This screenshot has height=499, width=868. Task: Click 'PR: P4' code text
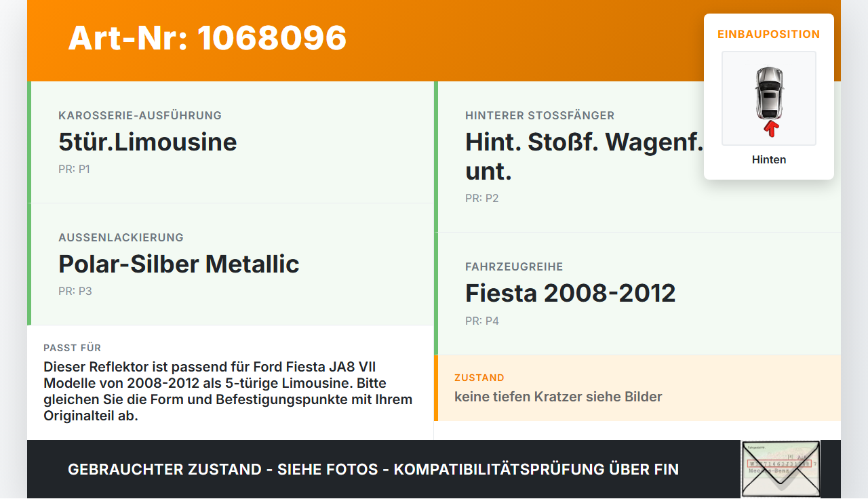(482, 321)
